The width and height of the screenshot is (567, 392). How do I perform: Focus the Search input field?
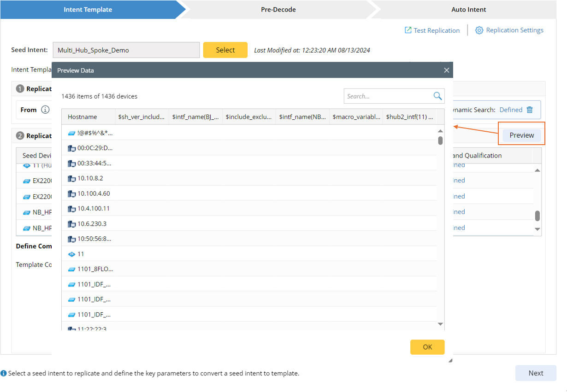(387, 96)
